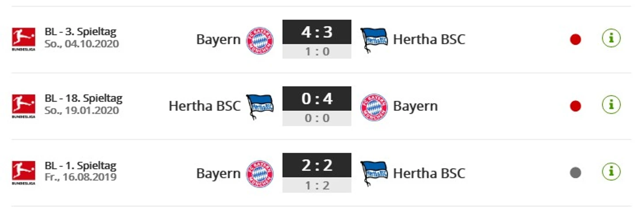644x216 pixels.
Task: Select red result dot for 19.01.2020
Action: [575, 106]
